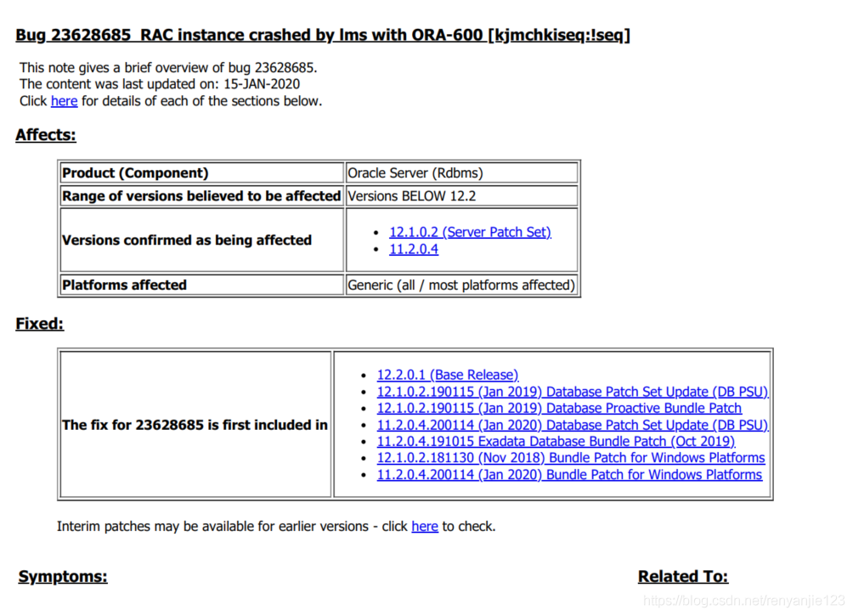
Task: Select 'Generic (all / most platforms affected)' cell
Action: tap(461, 285)
